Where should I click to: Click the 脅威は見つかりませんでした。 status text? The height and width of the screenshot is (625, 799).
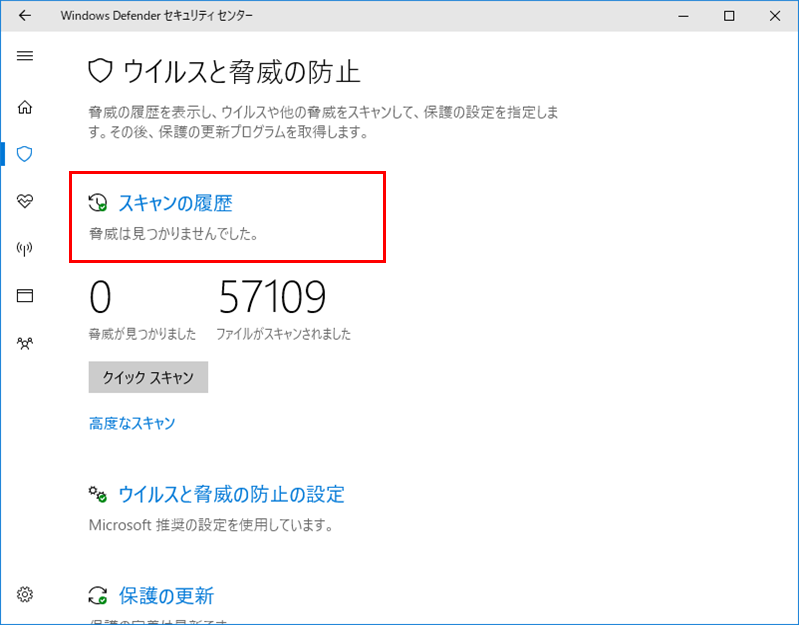[174, 234]
